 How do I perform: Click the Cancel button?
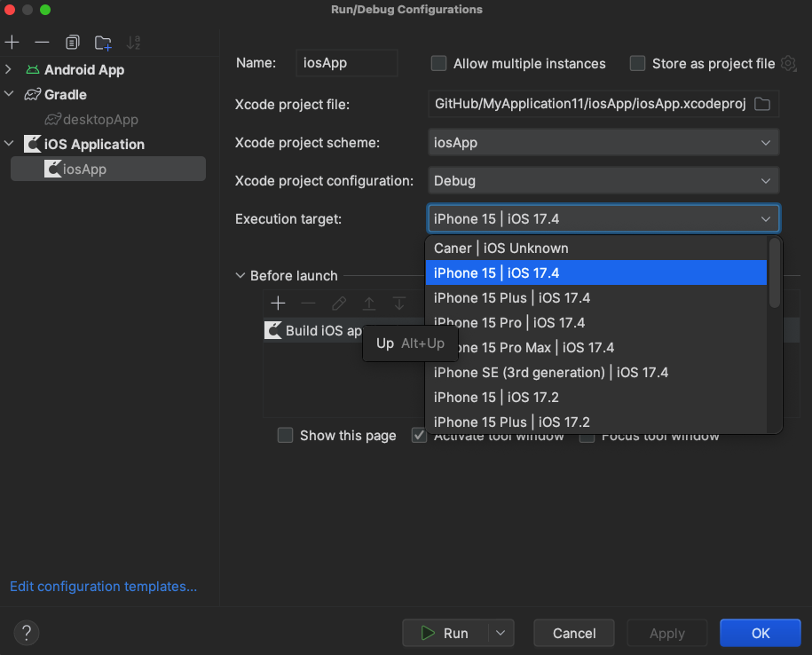coord(574,633)
